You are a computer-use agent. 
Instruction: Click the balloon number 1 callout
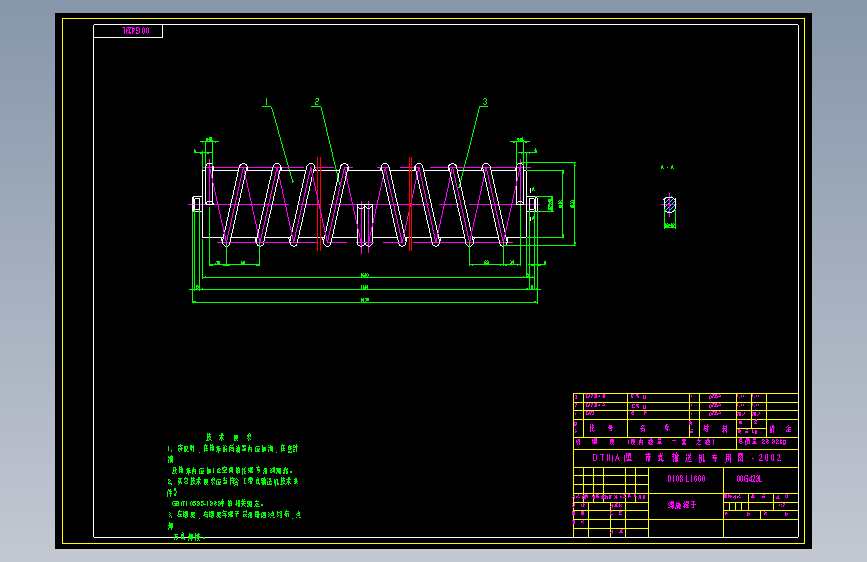pos(266,102)
